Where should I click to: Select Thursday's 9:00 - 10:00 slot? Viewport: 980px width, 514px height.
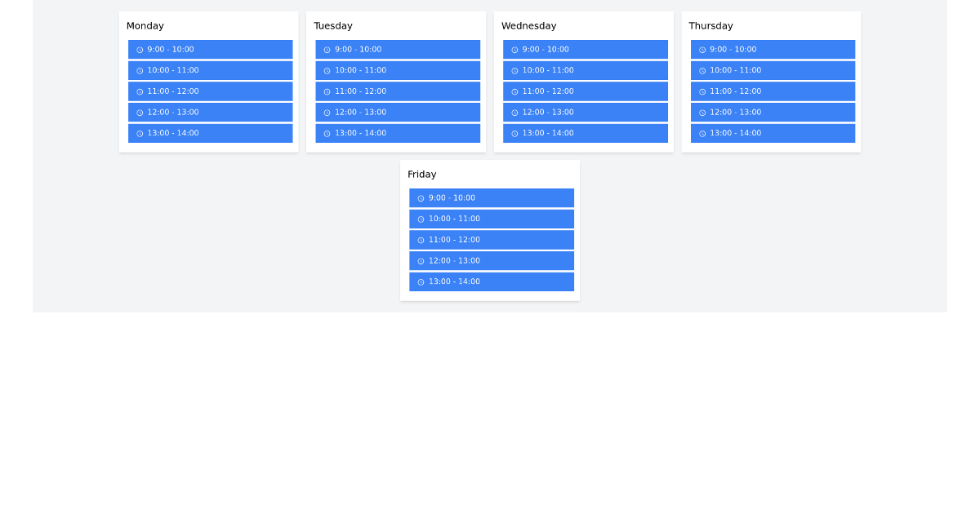[x=773, y=49]
